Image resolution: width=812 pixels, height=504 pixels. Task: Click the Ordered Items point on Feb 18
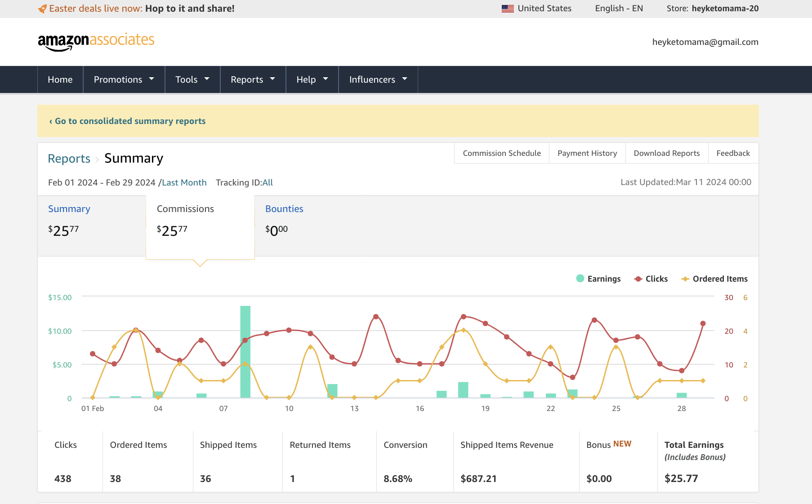click(464, 330)
